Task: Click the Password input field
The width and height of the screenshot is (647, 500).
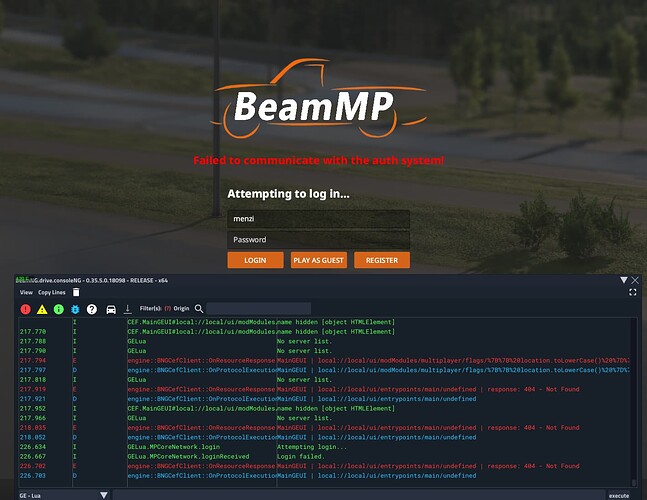Action: [x=319, y=240]
